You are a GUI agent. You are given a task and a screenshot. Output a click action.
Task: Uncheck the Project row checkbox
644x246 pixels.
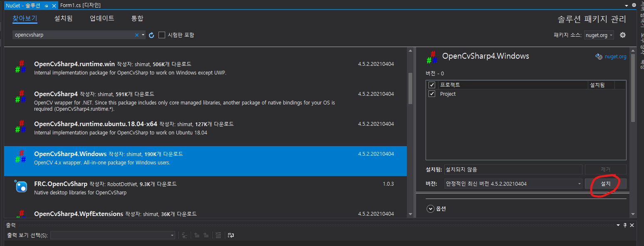click(x=432, y=94)
